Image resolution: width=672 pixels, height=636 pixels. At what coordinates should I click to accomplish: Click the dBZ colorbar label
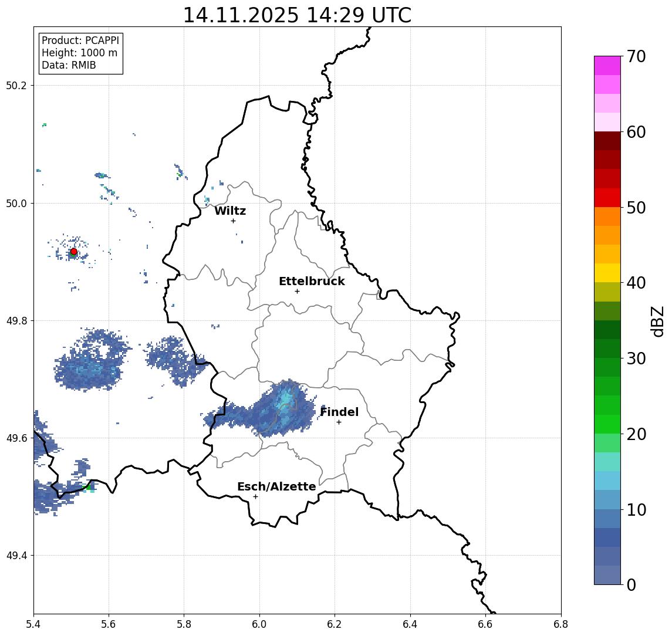(658, 322)
